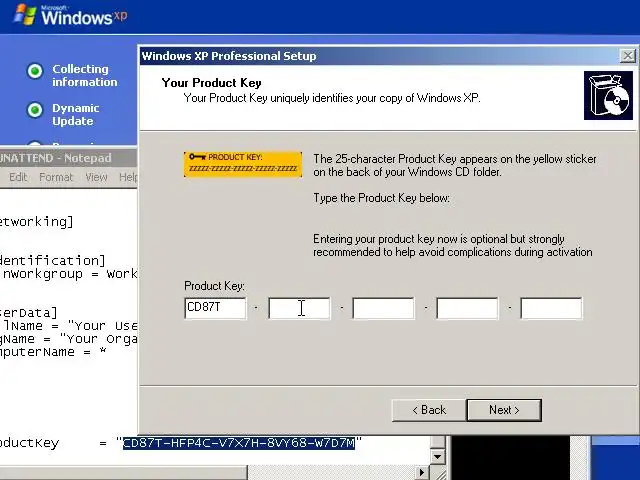640x480 pixels.
Task: Click the Next button in Setup
Action: pos(504,410)
